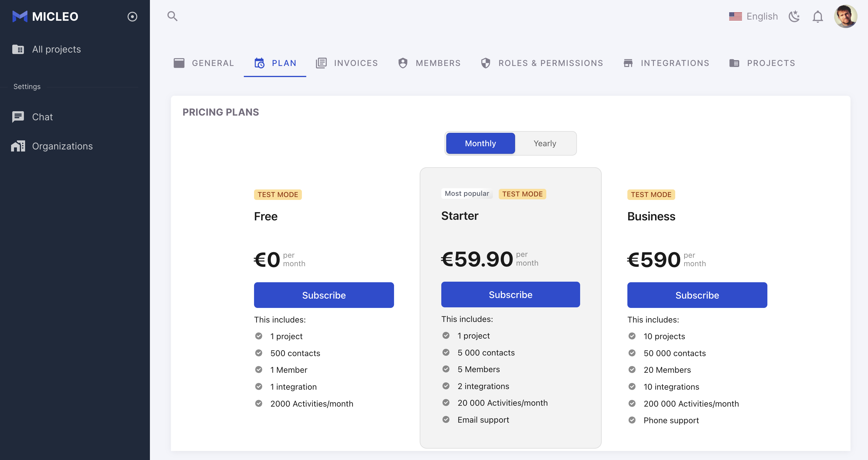This screenshot has height=460, width=868.
Task: Select Monthly billing option
Action: [x=480, y=143]
